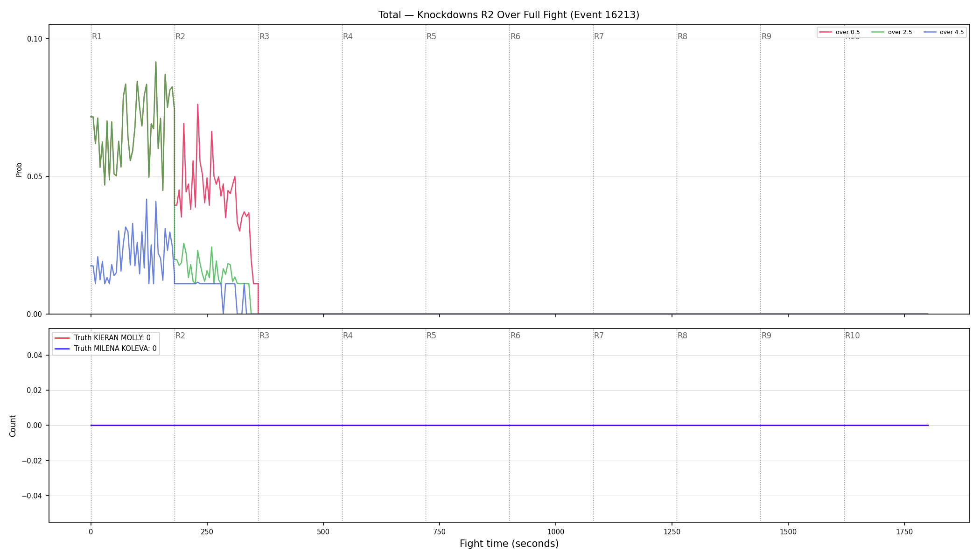Click the 0.10 tick on the Prob axis

pyautogui.click(x=35, y=39)
